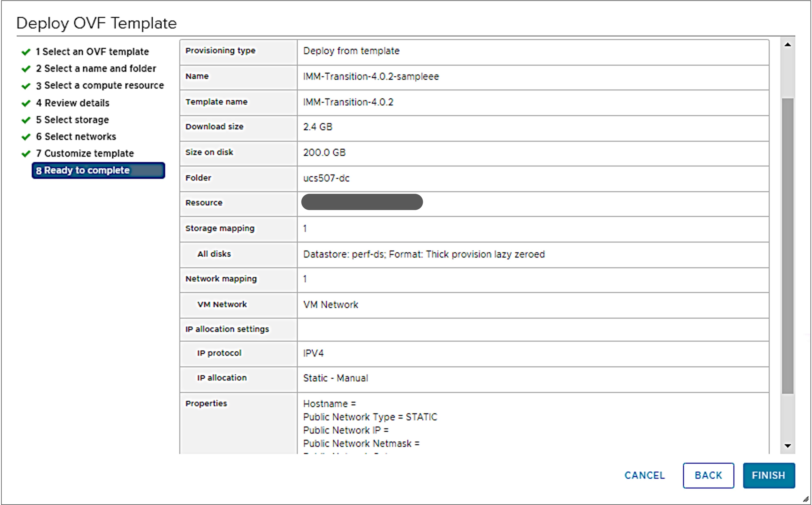This screenshot has height=505, width=812.
Task: Click the BACK button
Action: click(x=708, y=475)
